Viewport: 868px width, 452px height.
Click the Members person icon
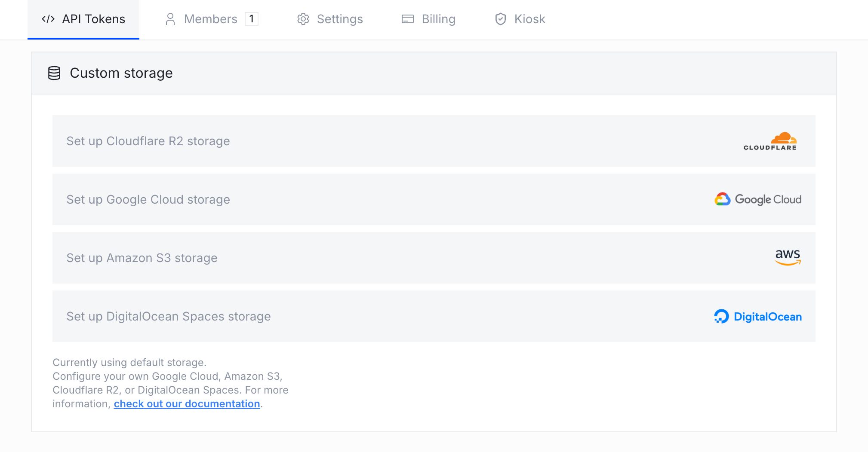[x=170, y=19]
